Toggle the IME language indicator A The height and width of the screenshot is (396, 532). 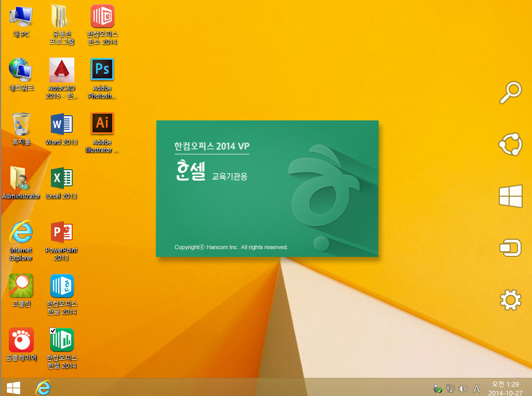[477, 389]
